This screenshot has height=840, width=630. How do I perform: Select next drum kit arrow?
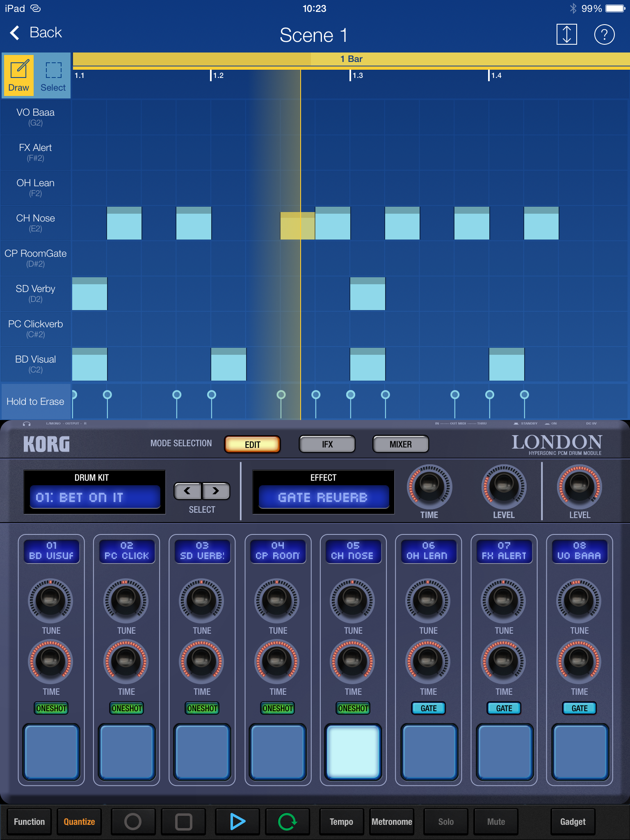(x=216, y=491)
